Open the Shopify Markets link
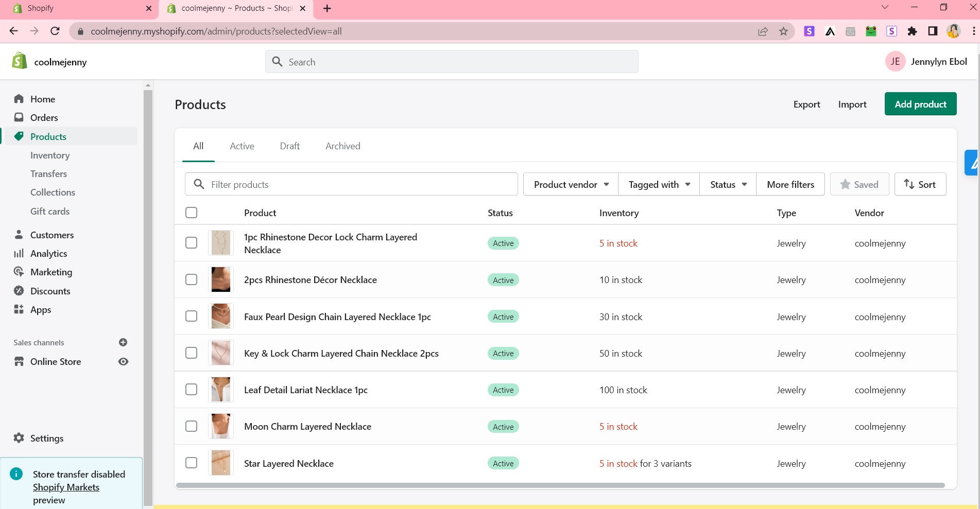 click(x=66, y=487)
